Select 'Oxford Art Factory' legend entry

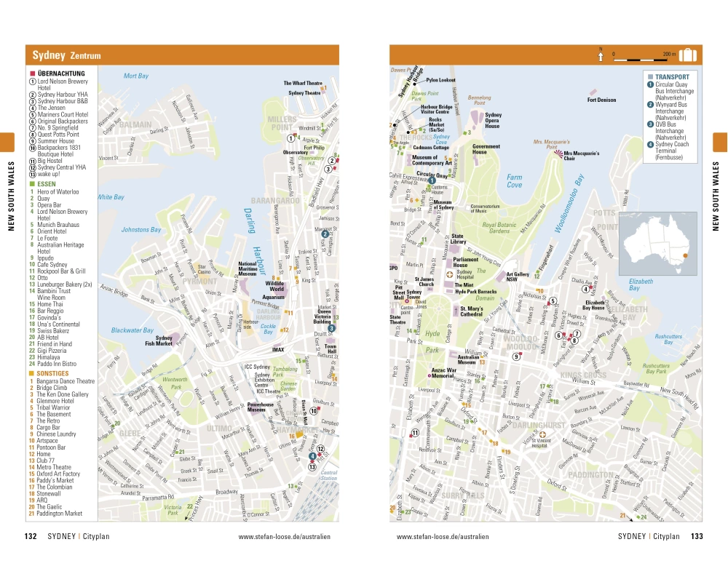coord(58,474)
